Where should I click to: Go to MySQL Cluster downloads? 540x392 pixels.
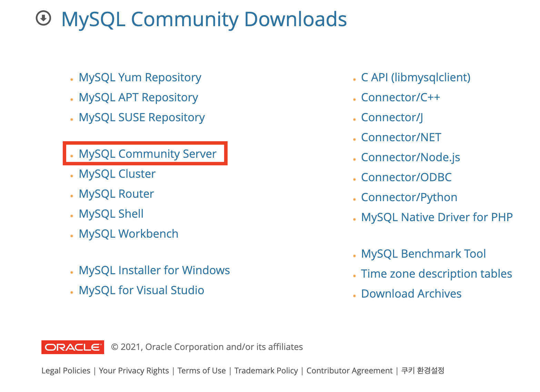(117, 174)
